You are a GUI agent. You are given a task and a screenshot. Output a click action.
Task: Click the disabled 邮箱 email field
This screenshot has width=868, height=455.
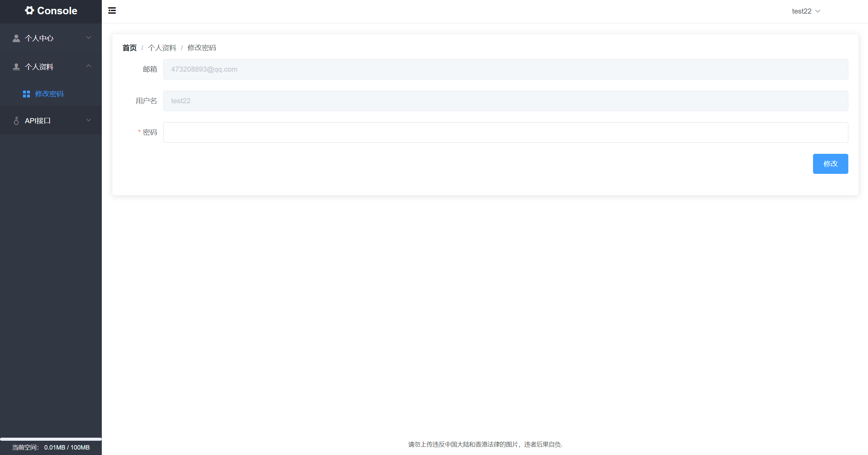coord(505,69)
